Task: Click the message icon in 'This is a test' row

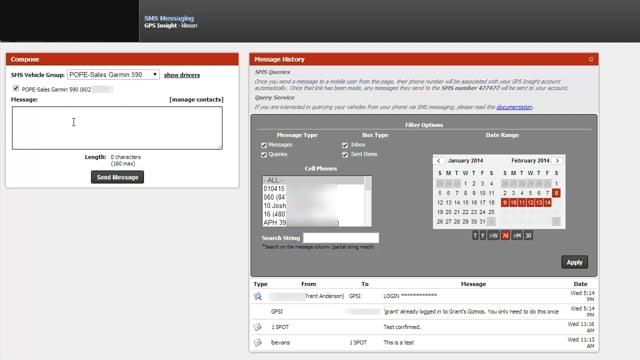Action: [258, 342]
